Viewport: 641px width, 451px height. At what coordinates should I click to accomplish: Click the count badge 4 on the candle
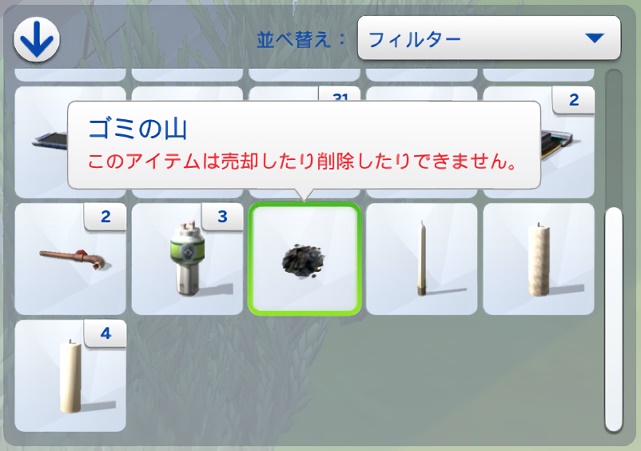(x=105, y=334)
